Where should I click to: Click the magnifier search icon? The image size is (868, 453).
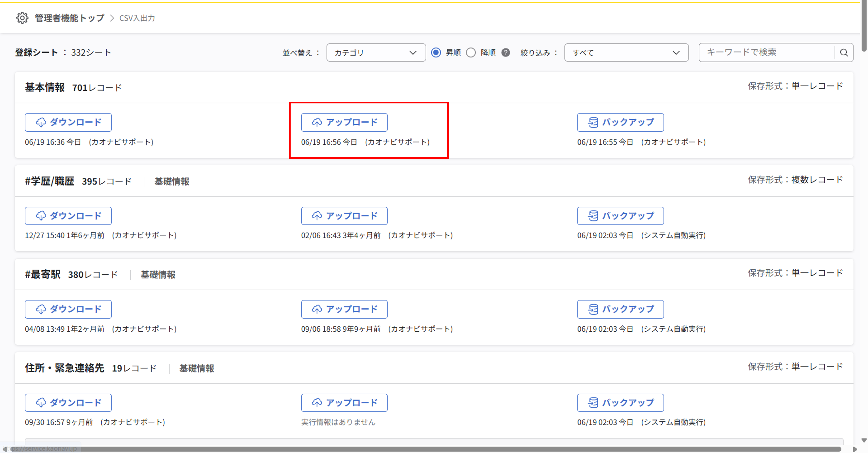pyautogui.click(x=844, y=53)
